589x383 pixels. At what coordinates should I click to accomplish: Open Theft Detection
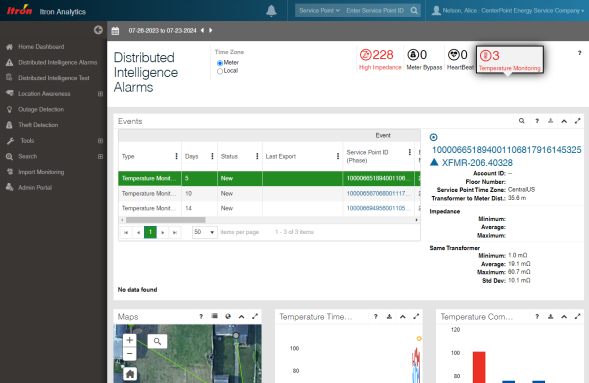[38, 125]
